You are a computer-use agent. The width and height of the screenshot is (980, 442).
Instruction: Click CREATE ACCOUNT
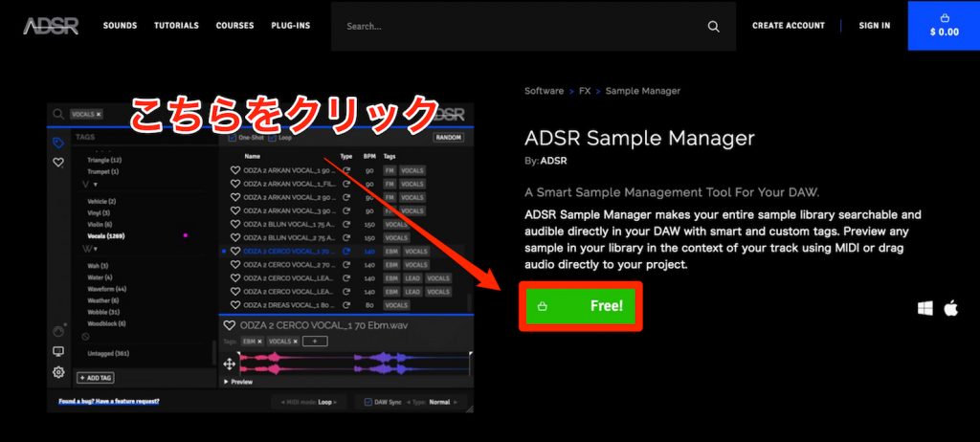pyautogui.click(x=789, y=26)
